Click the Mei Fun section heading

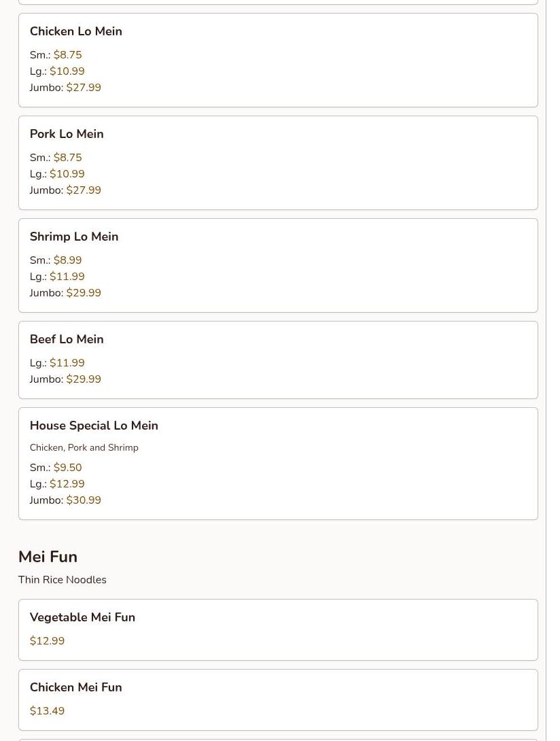coord(48,557)
